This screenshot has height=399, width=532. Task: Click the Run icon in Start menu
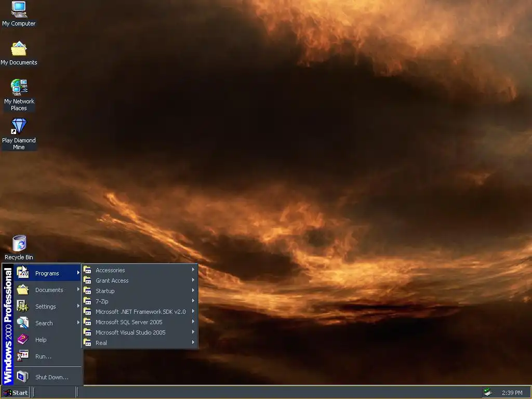[23, 356]
